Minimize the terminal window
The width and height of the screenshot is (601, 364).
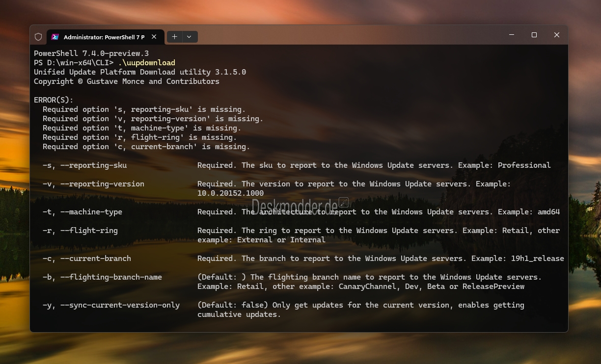pos(512,35)
